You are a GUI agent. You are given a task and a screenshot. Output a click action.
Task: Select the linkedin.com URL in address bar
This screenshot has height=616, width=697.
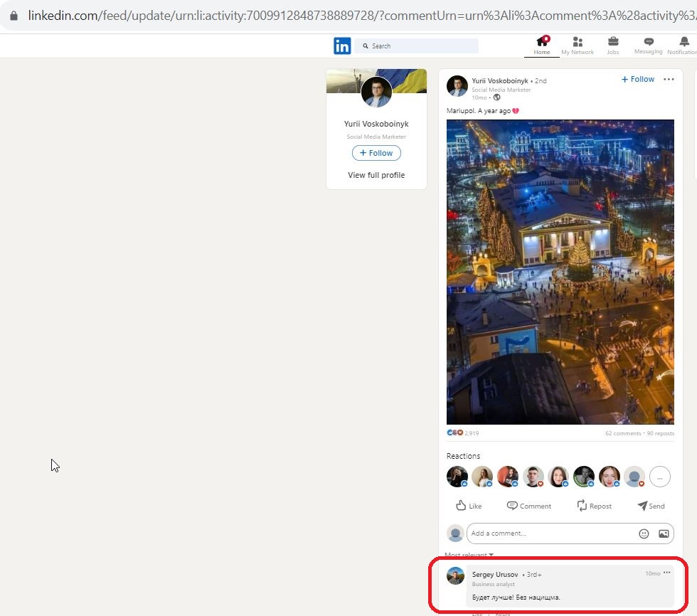362,16
